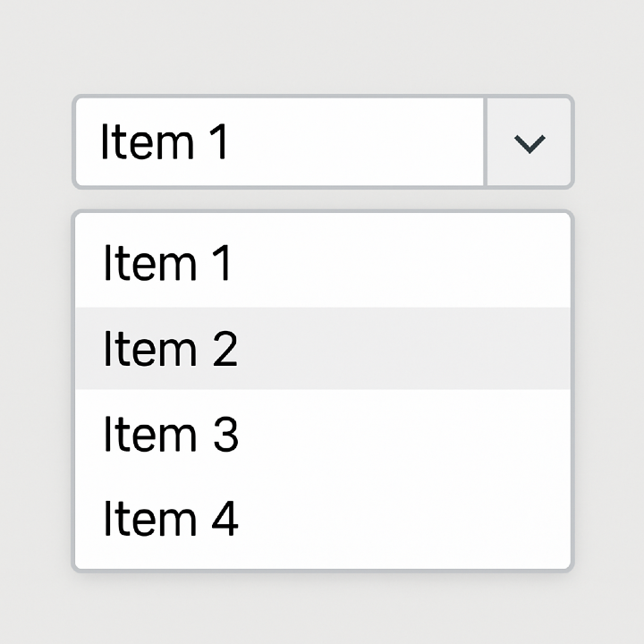Hide the options popup using the down chevron
644x644 pixels.
(530, 143)
